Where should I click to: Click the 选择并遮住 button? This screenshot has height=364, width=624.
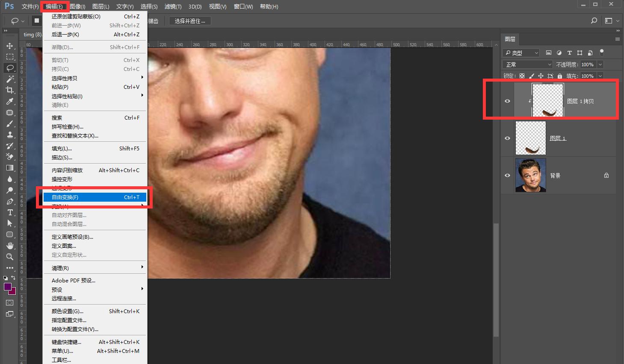190,21
